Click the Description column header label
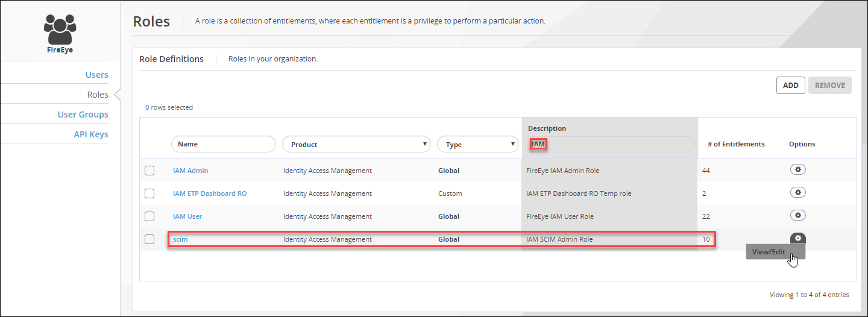This screenshot has width=868, height=317. point(547,128)
